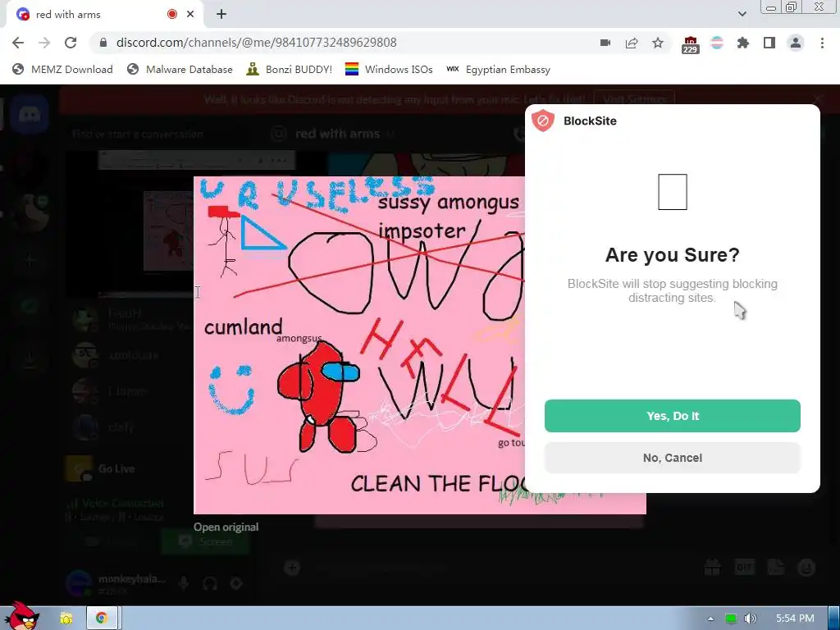
Task: Open the extension with 229 badge
Action: click(691, 44)
